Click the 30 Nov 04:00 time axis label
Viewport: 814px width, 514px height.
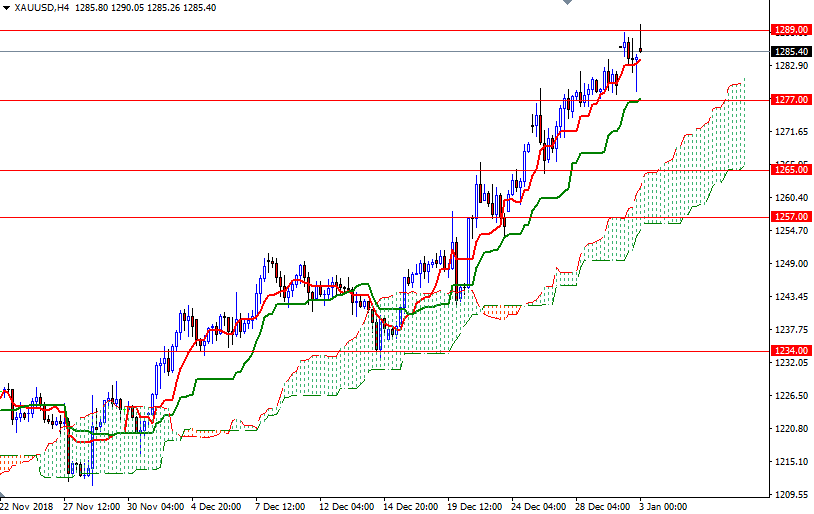click(x=156, y=506)
